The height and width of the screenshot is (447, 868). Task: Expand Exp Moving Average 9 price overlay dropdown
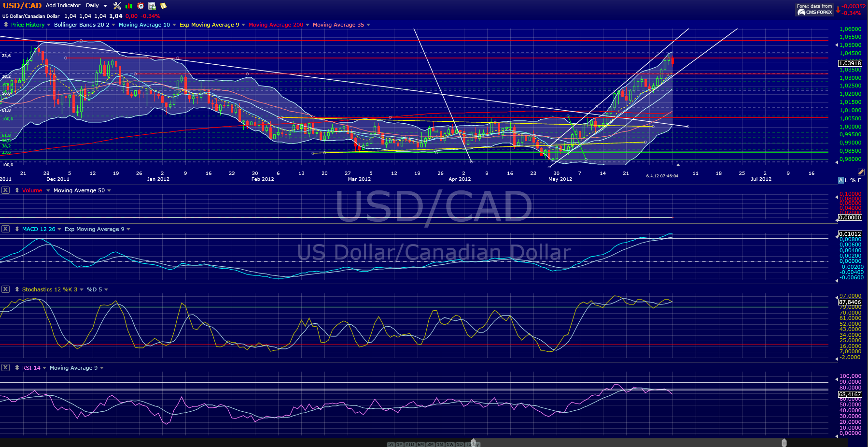(243, 25)
